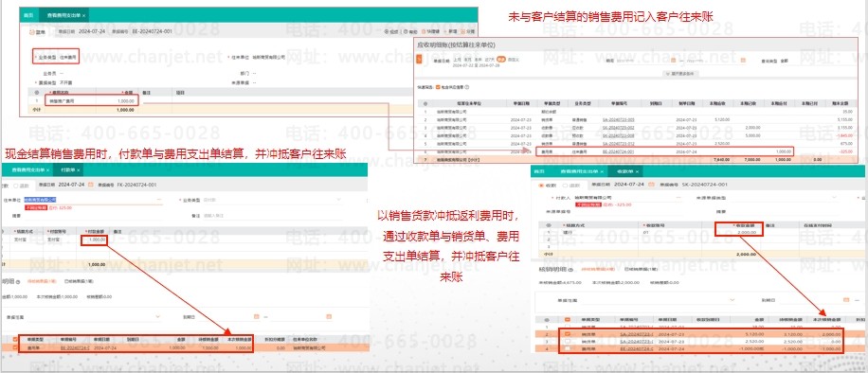
Task: Toggle the include-supplier checkbox in quick filter
Action: click(x=439, y=87)
